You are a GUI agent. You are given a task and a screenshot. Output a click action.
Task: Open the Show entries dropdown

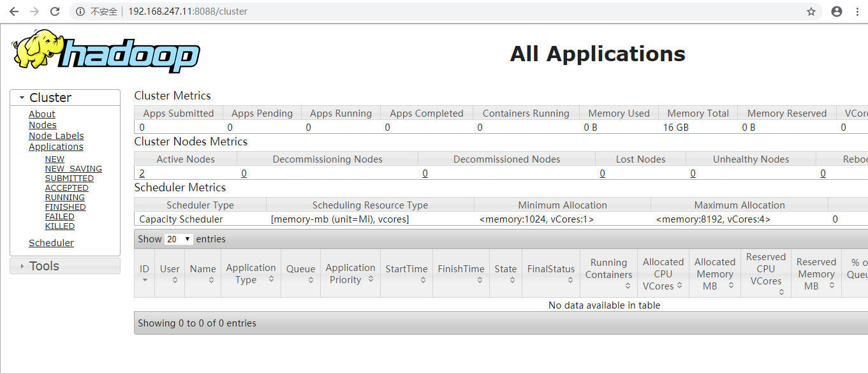click(177, 238)
